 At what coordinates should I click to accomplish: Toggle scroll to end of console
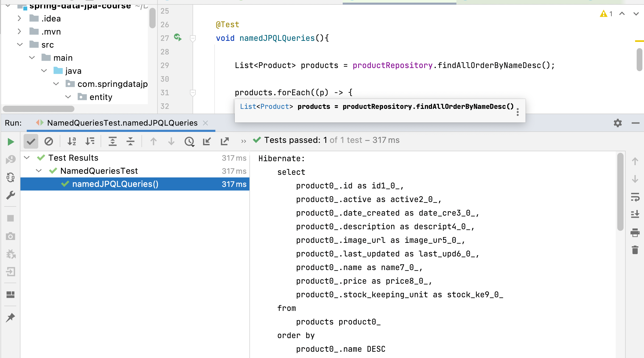[x=635, y=214]
